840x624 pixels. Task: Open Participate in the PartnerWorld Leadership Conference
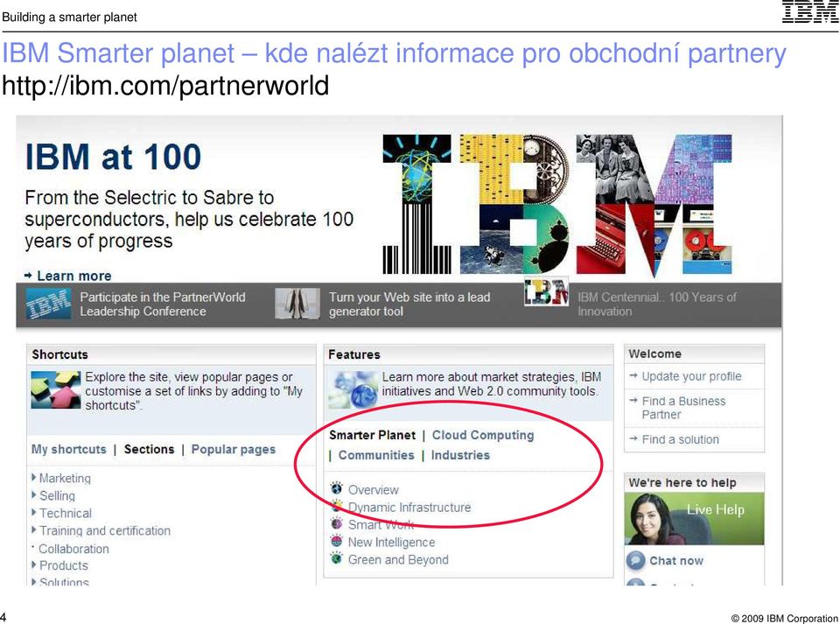[x=163, y=305]
